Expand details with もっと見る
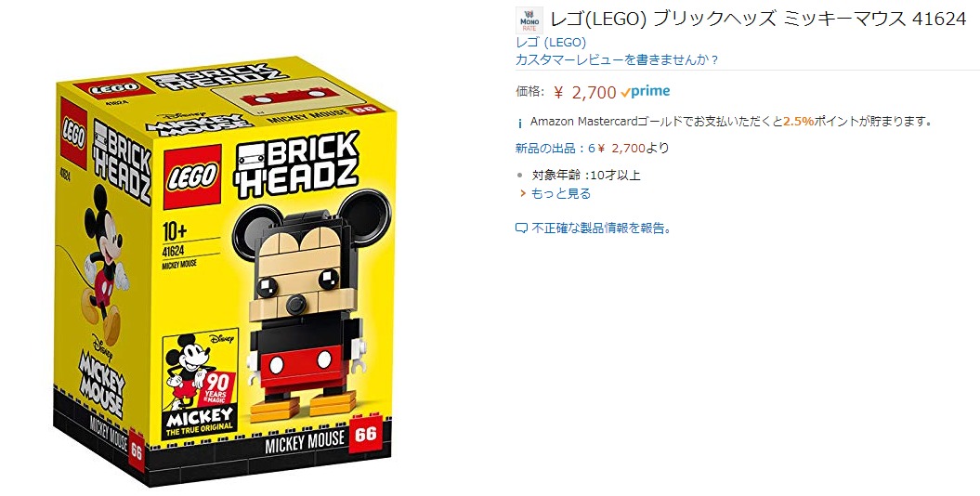The image size is (980, 496). pyautogui.click(x=561, y=193)
